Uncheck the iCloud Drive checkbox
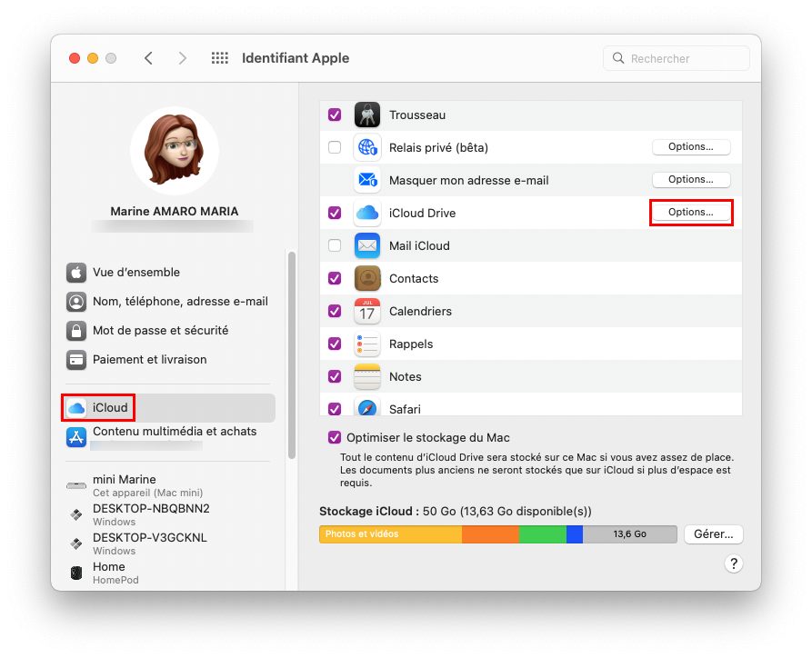 pyautogui.click(x=335, y=213)
